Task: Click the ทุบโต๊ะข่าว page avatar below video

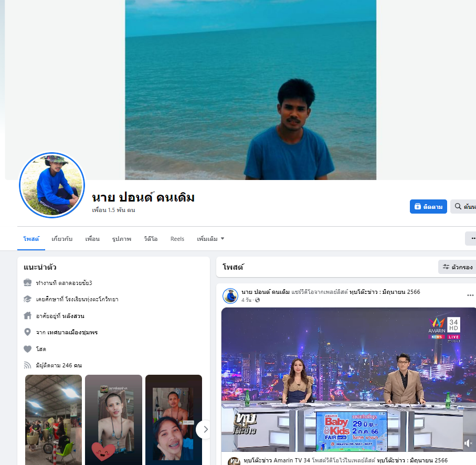Action: pyautogui.click(x=234, y=461)
